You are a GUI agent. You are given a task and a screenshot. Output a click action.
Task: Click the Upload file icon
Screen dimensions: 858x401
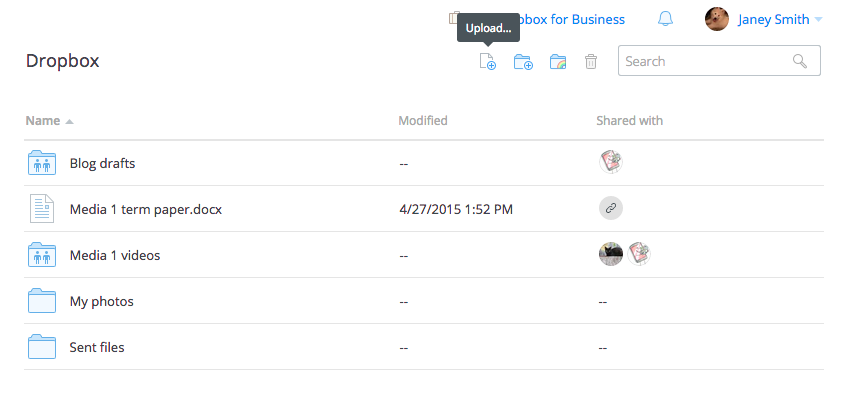[488, 62]
